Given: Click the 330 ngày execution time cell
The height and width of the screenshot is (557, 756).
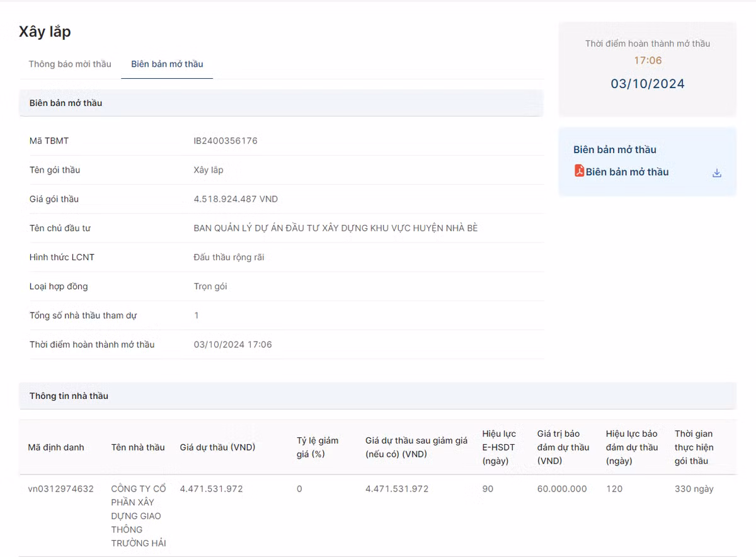Looking at the screenshot, I should (694, 489).
